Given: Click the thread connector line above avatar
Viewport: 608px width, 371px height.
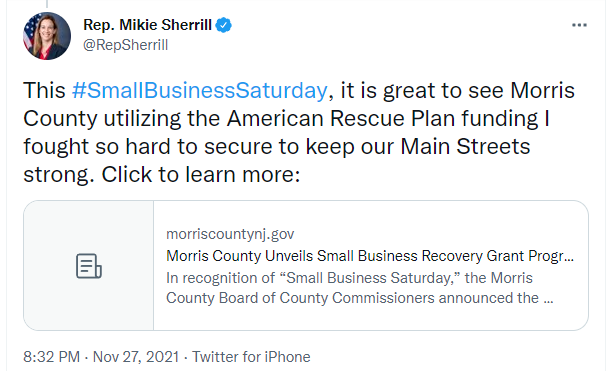Looking at the screenshot, I should (x=47, y=4).
